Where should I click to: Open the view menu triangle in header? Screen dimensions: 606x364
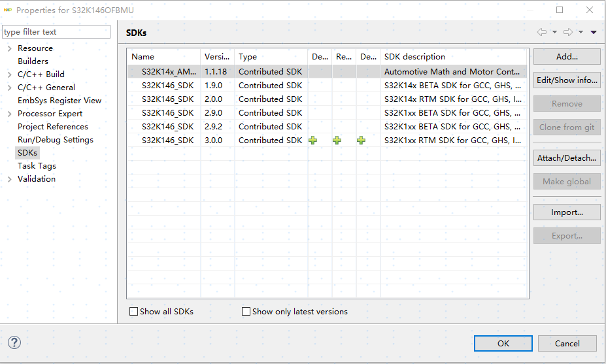point(594,32)
